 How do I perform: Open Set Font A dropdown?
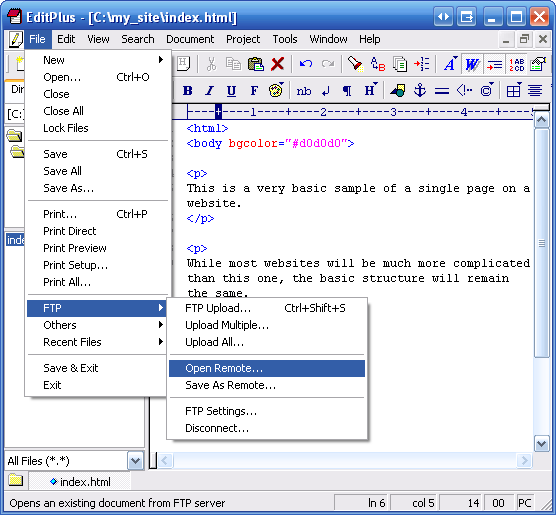pyautogui.click(x=450, y=64)
